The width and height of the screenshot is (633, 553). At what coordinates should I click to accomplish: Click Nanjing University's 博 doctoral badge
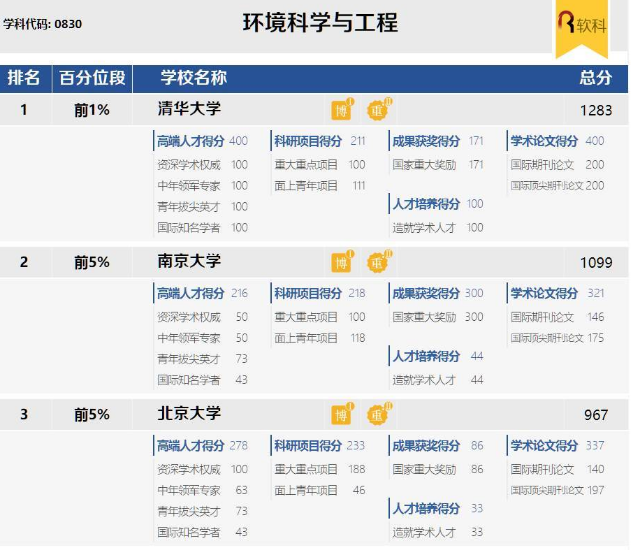(342, 262)
